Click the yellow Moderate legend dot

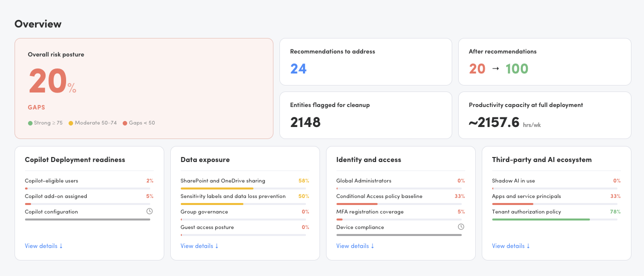click(71, 123)
